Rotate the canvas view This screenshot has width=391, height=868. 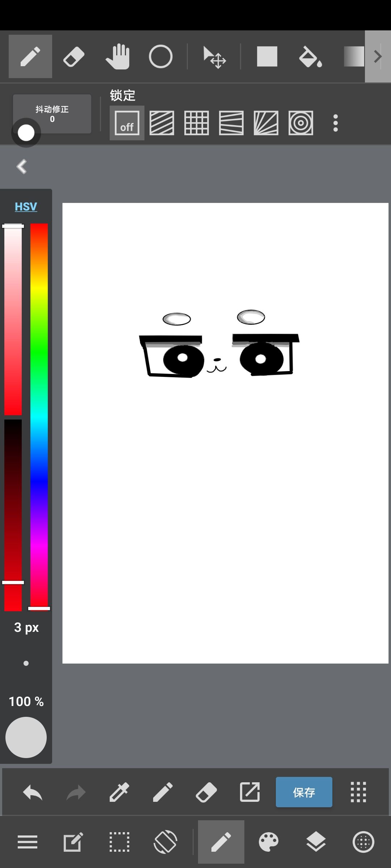pyautogui.click(x=165, y=842)
